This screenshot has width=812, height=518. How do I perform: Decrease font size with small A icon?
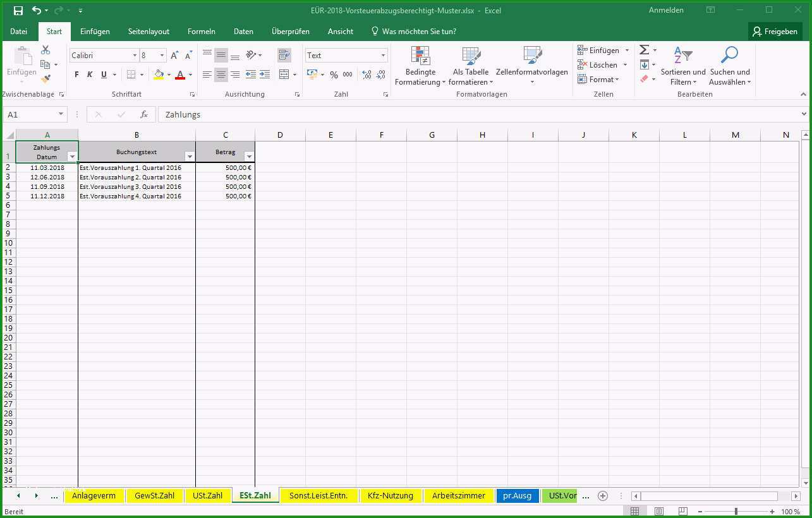click(188, 56)
